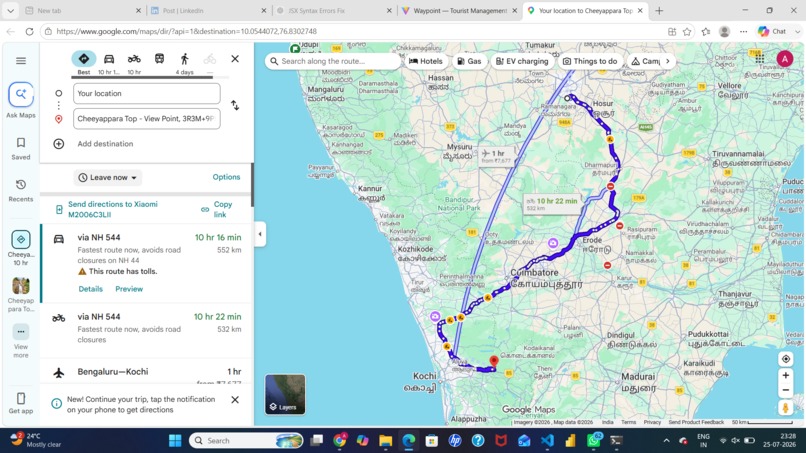Click View more in the sidebar
This screenshot has height=453, width=806.
tap(21, 341)
